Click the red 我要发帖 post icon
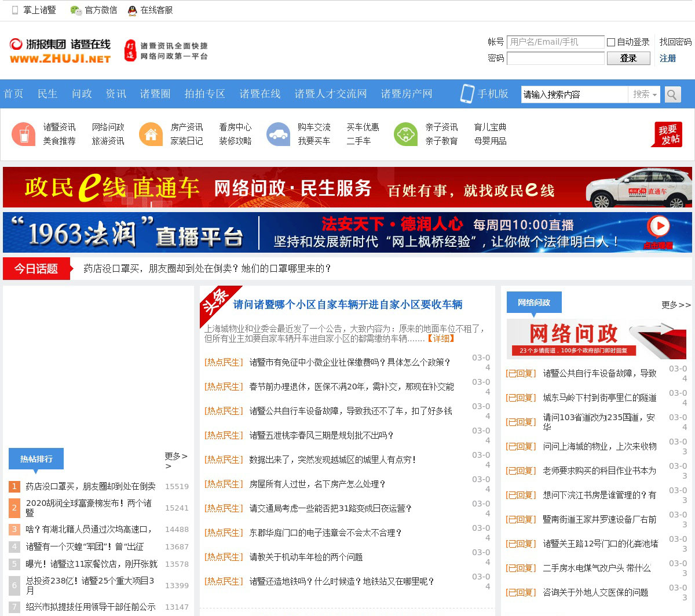 (667, 134)
